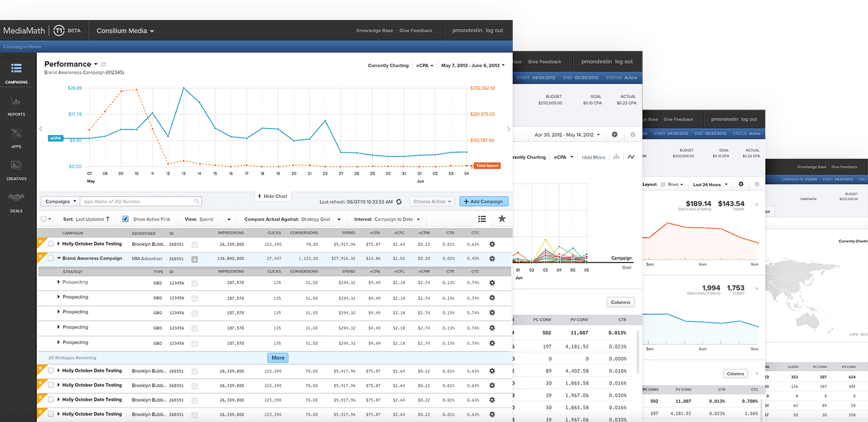Image resolution: width=868 pixels, height=422 pixels.
Task: Switch to list view icon in toolbar
Action: tap(482, 219)
